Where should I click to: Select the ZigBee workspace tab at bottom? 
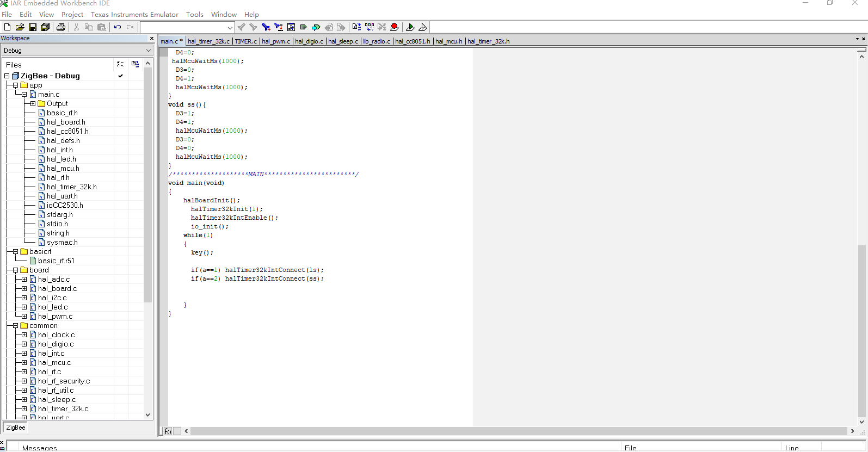[16, 428]
